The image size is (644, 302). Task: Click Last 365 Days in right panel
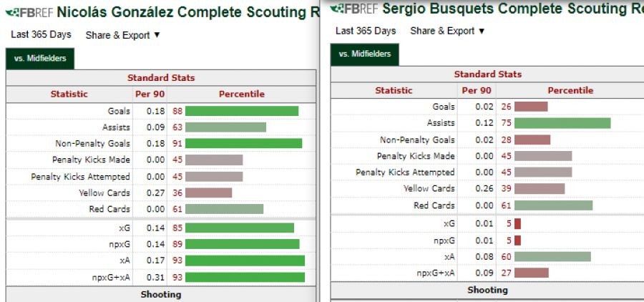tap(365, 31)
